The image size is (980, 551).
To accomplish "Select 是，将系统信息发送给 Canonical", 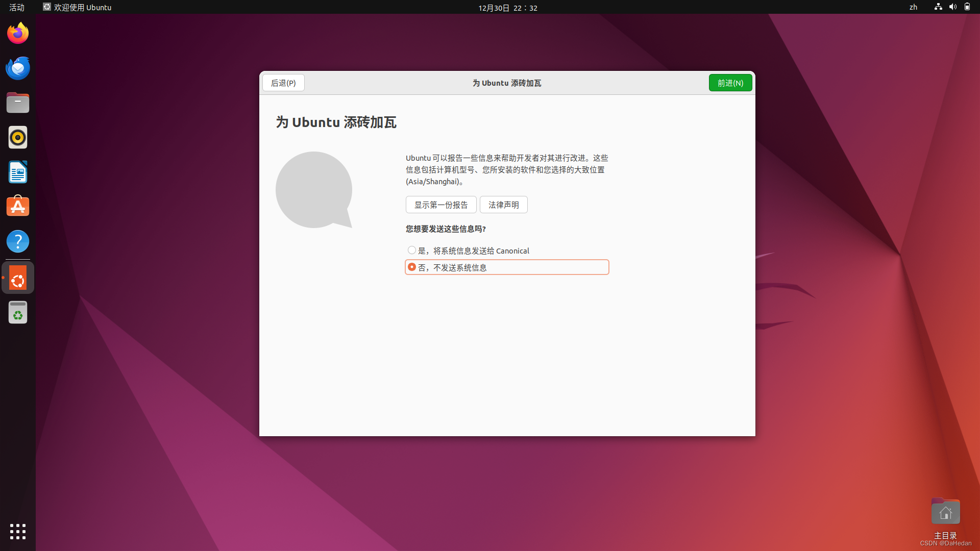I will point(411,250).
